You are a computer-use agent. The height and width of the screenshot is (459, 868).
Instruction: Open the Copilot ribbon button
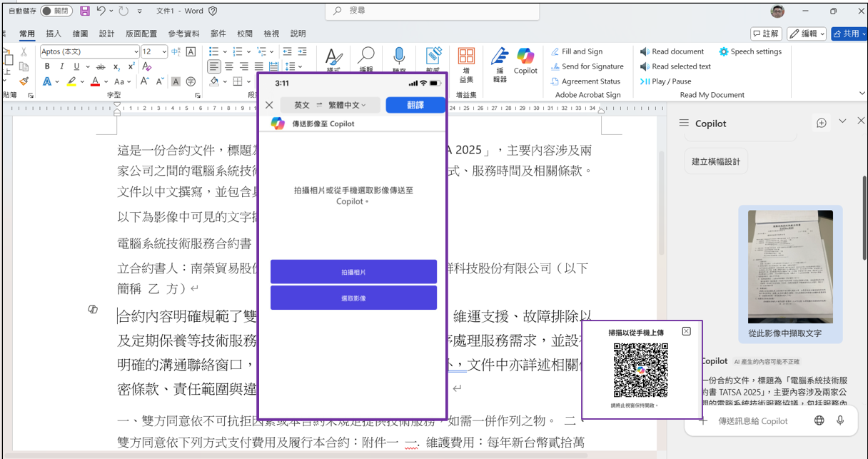525,61
